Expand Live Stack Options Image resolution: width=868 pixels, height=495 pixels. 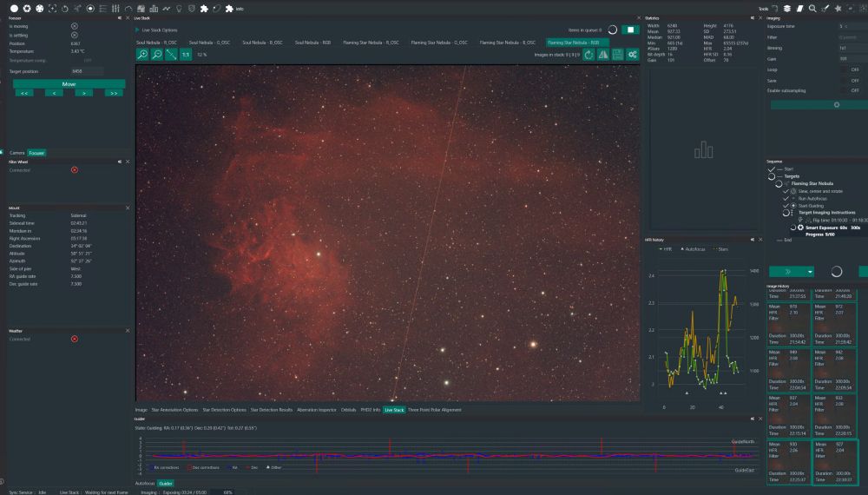coord(137,30)
